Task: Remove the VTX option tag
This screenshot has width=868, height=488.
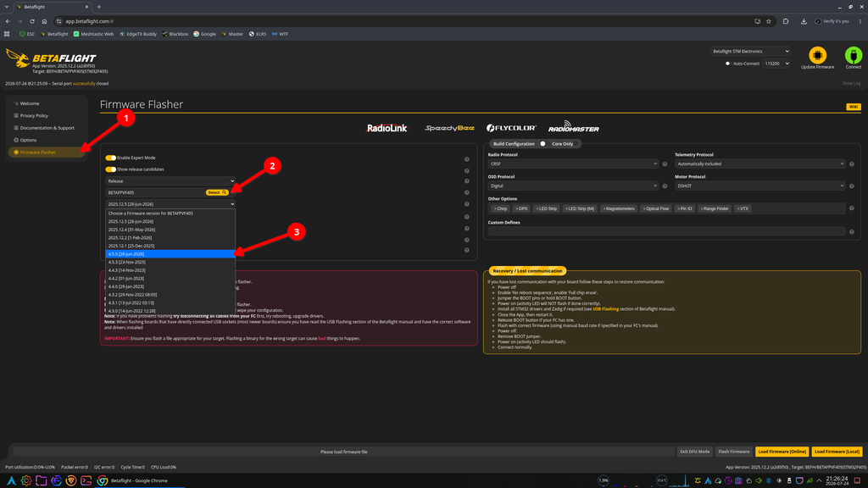Action: tap(738, 208)
